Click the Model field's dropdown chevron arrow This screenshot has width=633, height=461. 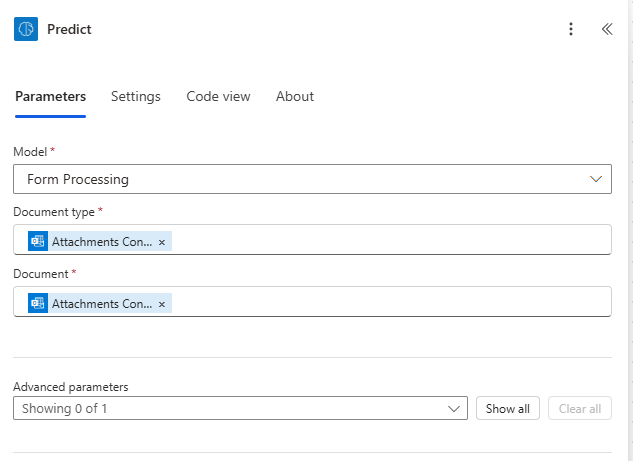tap(597, 180)
